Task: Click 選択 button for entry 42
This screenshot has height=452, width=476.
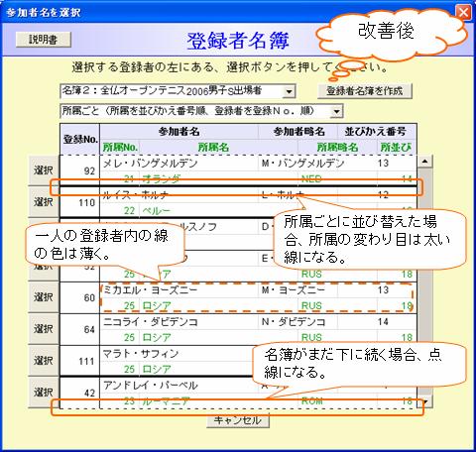Action: (x=44, y=393)
